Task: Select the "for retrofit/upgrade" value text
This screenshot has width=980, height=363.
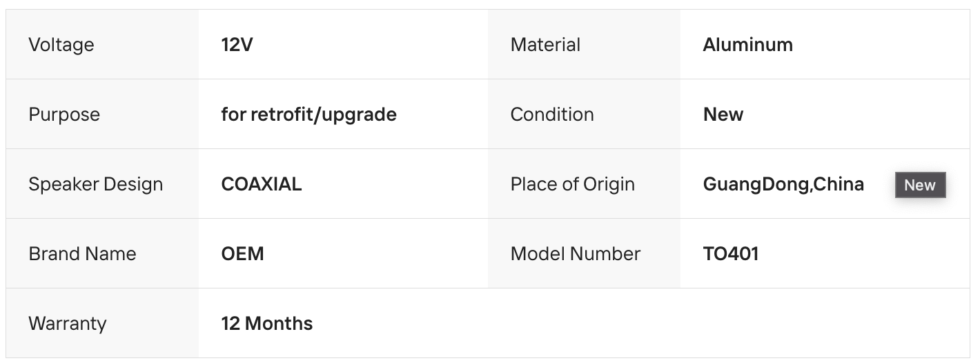Action: 308,115
